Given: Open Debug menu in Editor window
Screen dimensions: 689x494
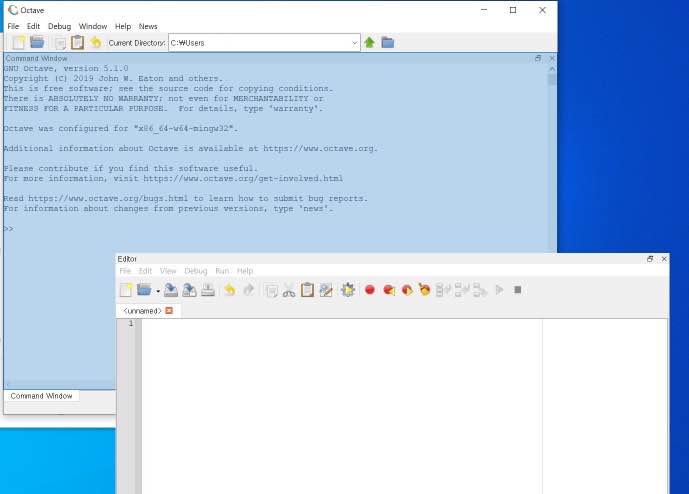Looking at the screenshot, I should pyautogui.click(x=196, y=271).
